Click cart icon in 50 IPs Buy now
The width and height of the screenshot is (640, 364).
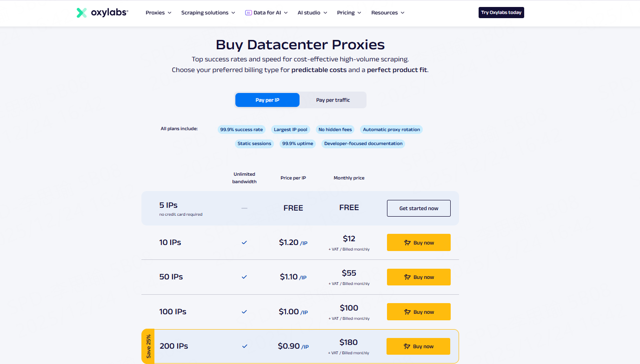point(407,277)
